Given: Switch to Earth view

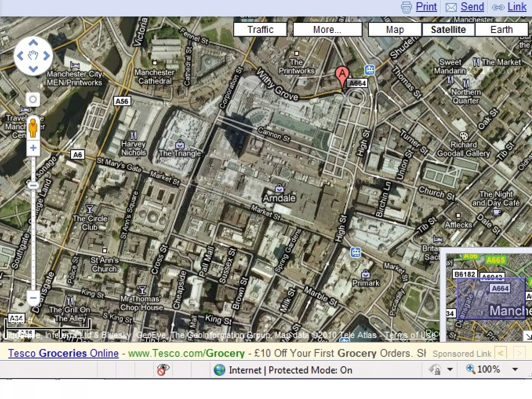Looking at the screenshot, I should [x=501, y=30].
